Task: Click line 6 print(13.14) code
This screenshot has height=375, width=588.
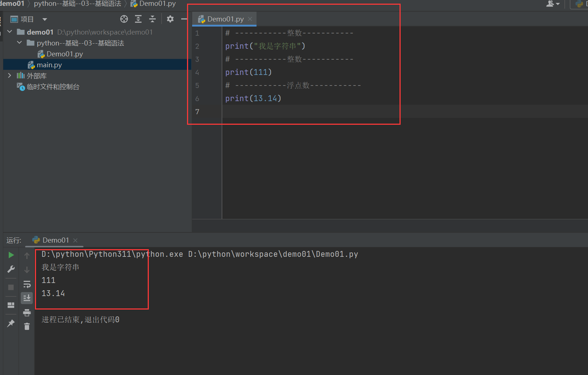Action: pos(253,99)
